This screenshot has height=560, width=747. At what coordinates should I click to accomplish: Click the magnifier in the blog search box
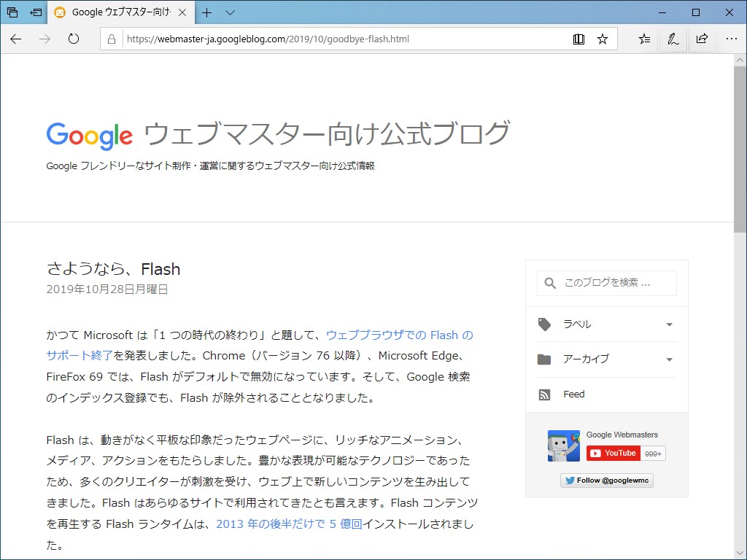[x=549, y=283]
